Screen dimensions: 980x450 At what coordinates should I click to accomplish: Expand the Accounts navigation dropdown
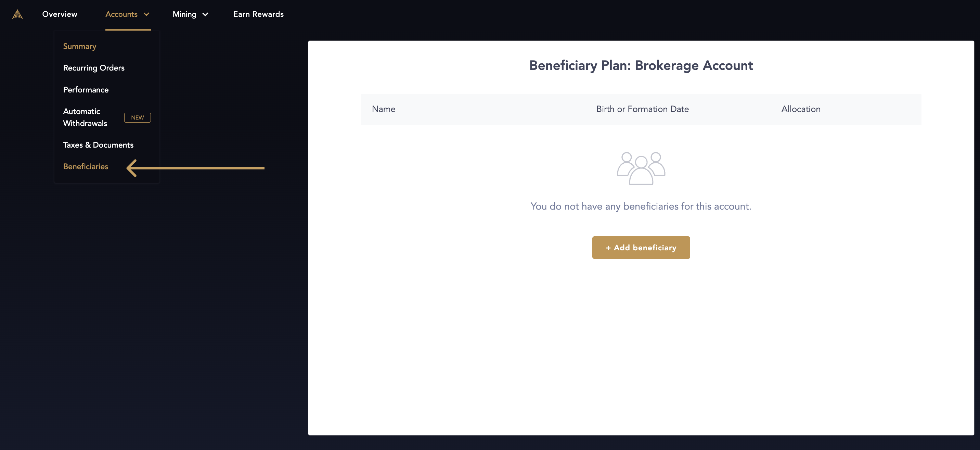pyautogui.click(x=128, y=14)
